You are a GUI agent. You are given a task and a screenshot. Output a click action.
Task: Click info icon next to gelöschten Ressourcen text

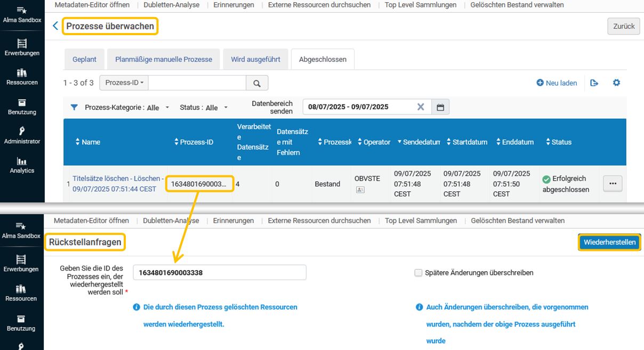pos(136,307)
